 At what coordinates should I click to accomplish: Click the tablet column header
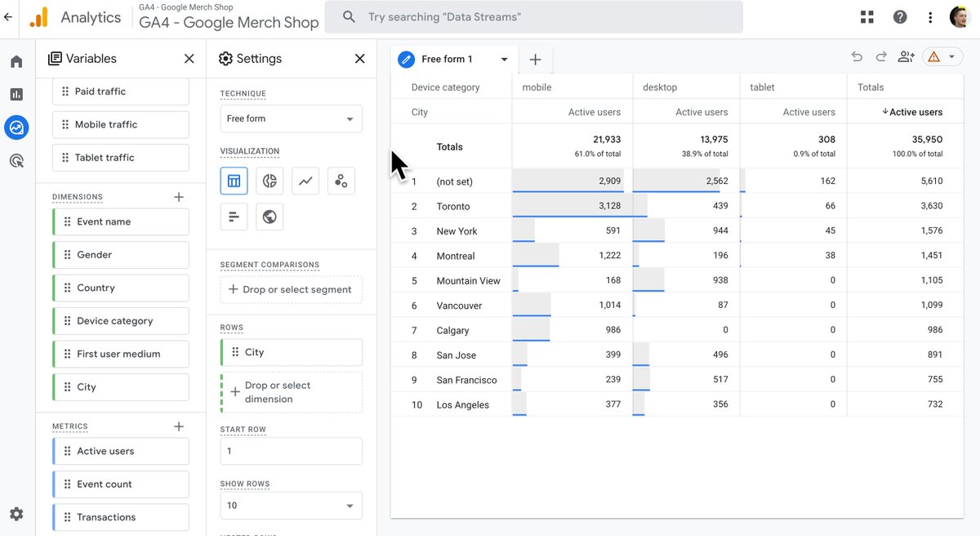click(x=762, y=87)
